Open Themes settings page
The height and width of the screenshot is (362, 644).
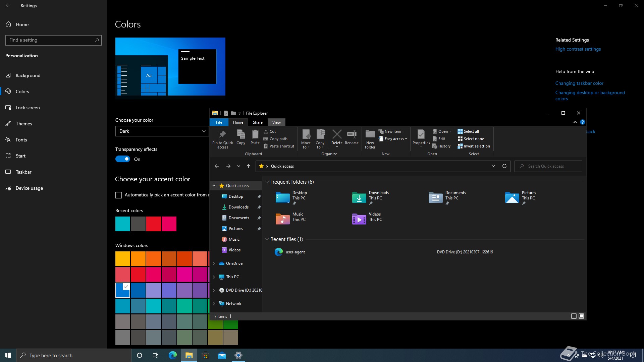click(x=54, y=124)
